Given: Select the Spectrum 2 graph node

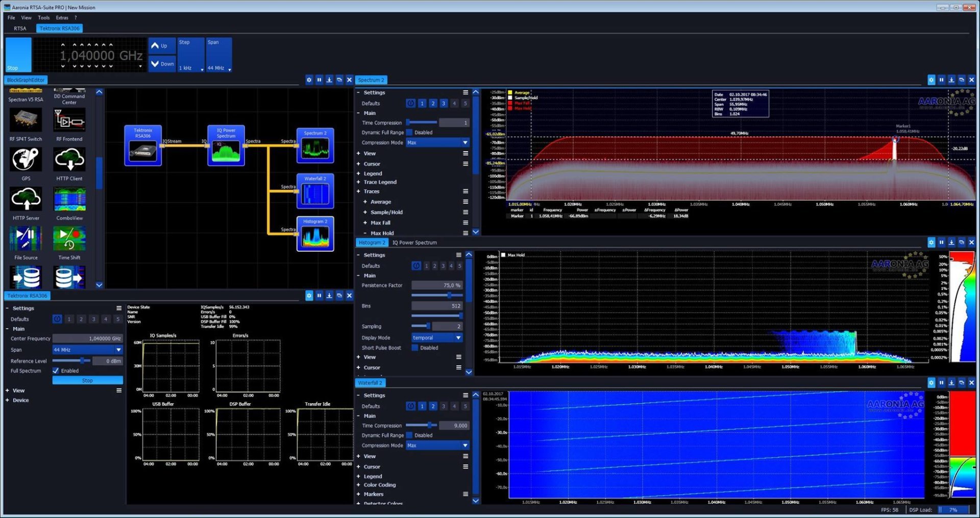Looking at the screenshot, I should click(315, 145).
